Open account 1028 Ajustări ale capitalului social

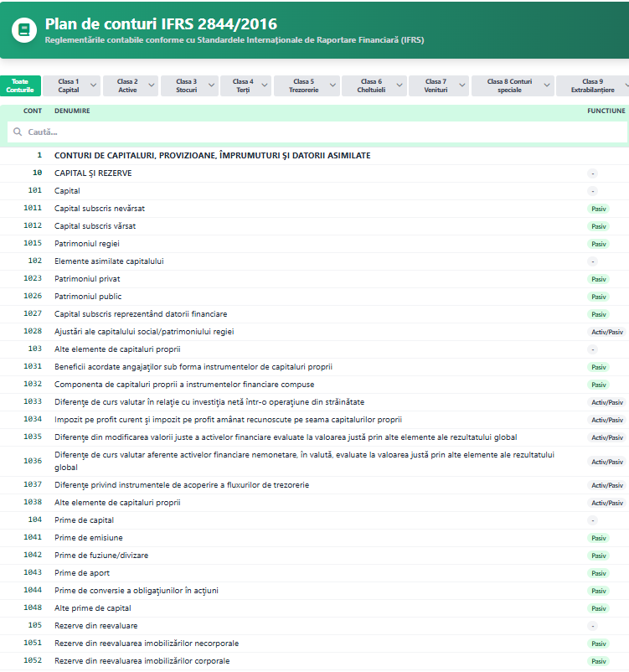pyautogui.click(x=144, y=332)
